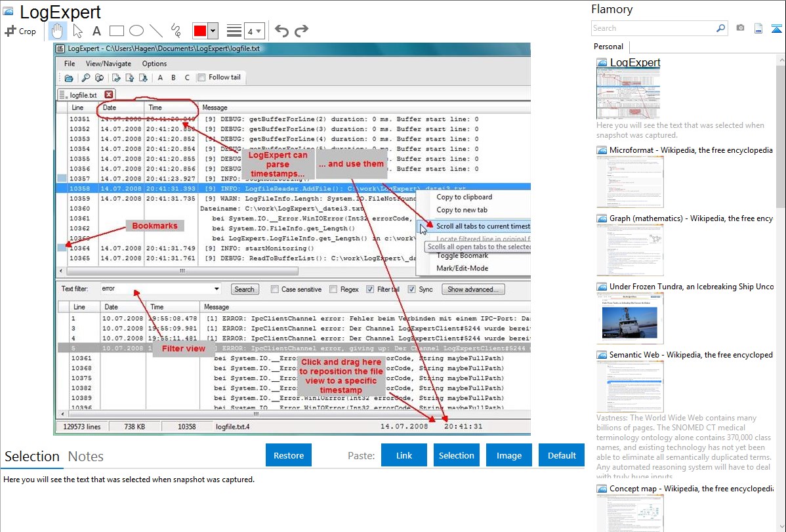Enable the Regex checkbox
The height and width of the screenshot is (532, 786).
pos(333,289)
